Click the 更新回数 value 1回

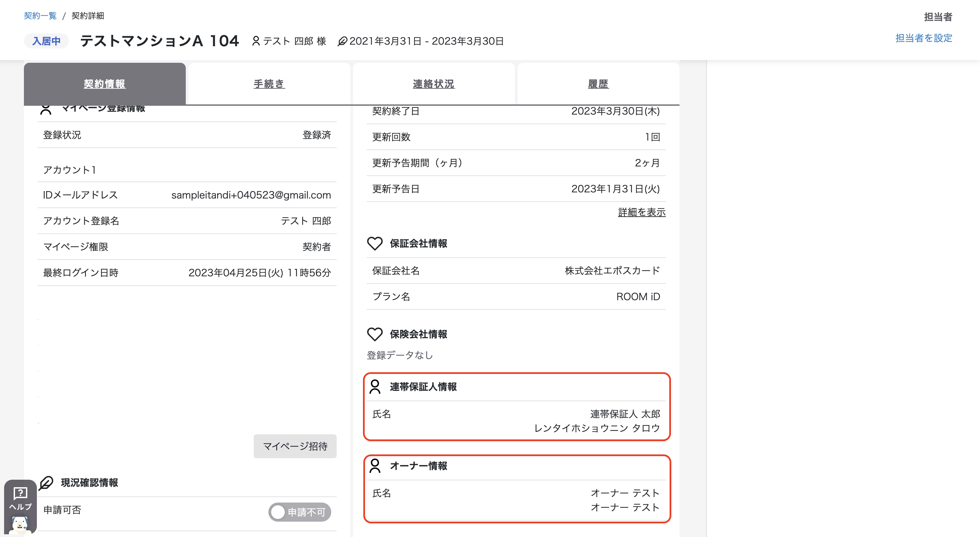click(653, 137)
